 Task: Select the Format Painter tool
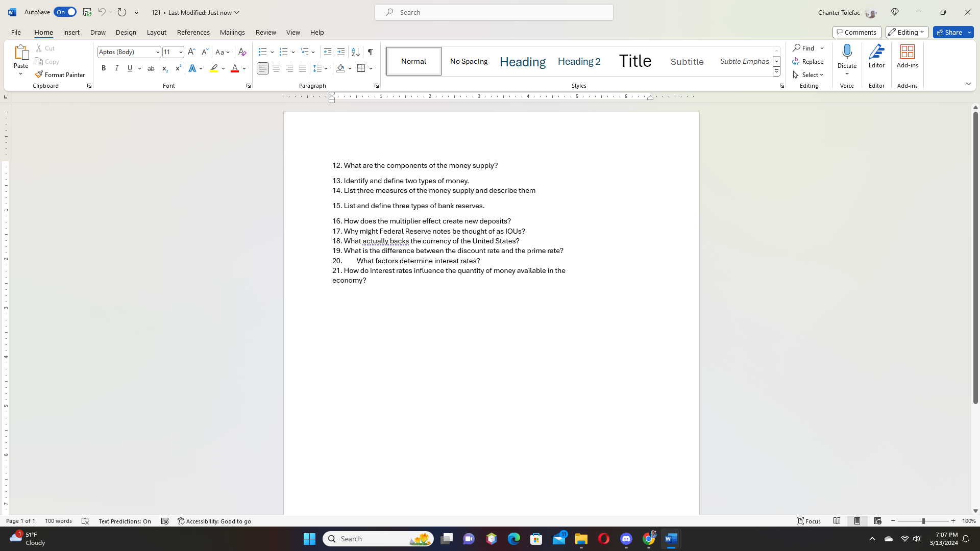point(60,74)
